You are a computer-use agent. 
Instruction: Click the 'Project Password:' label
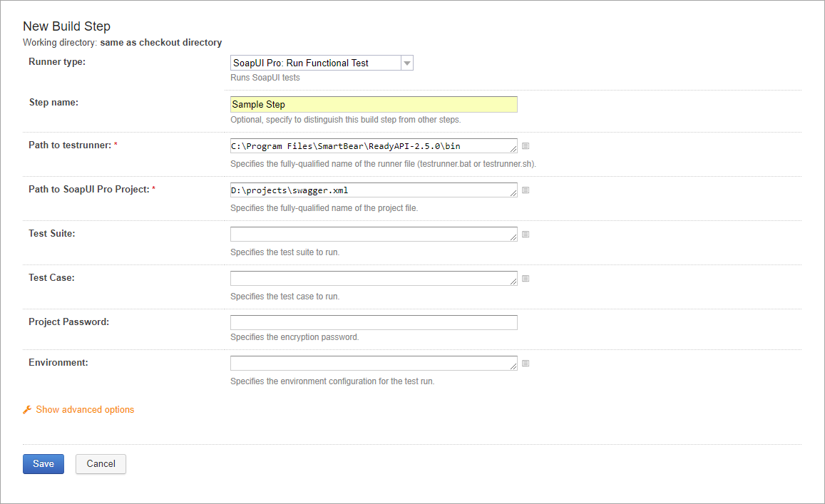(69, 322)
